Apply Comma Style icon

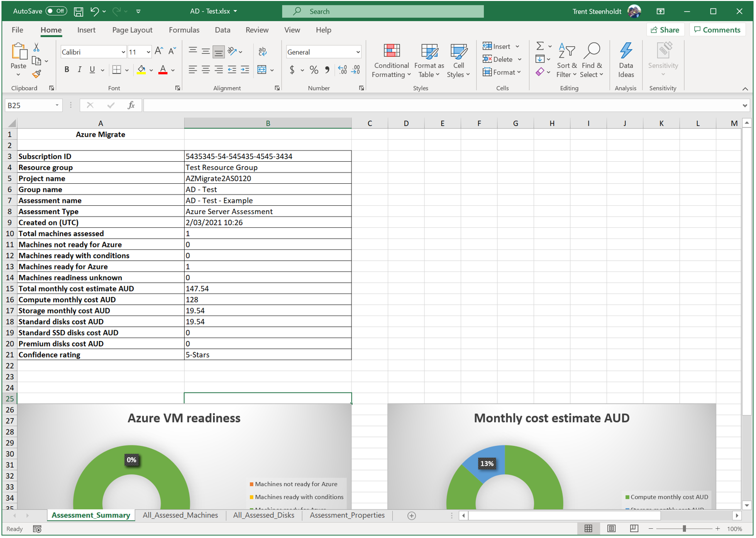[x=327, y=70]
